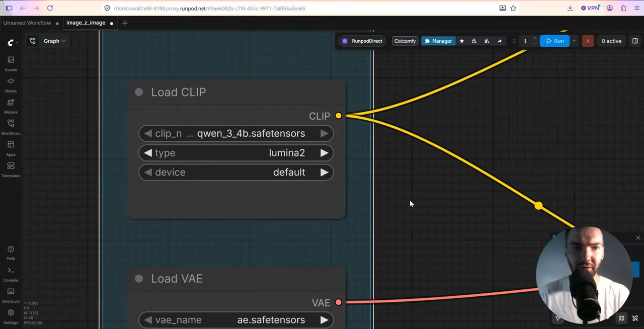Screen dimensions: 644x329
Task: Open the device default dropdown
Action: [236, 172]
